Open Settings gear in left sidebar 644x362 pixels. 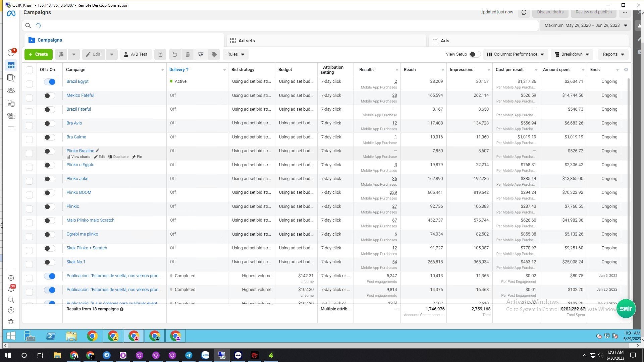11,278
